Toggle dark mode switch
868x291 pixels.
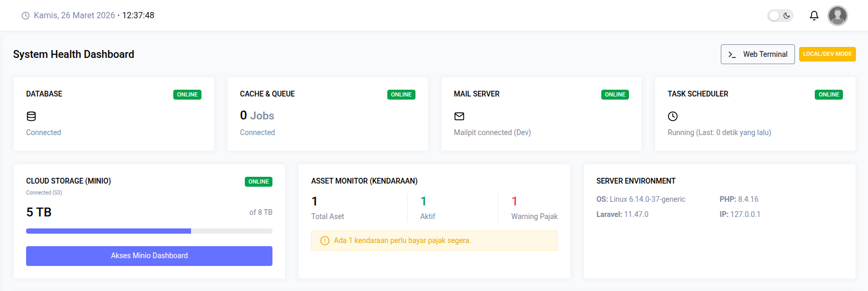coord(780,16)
